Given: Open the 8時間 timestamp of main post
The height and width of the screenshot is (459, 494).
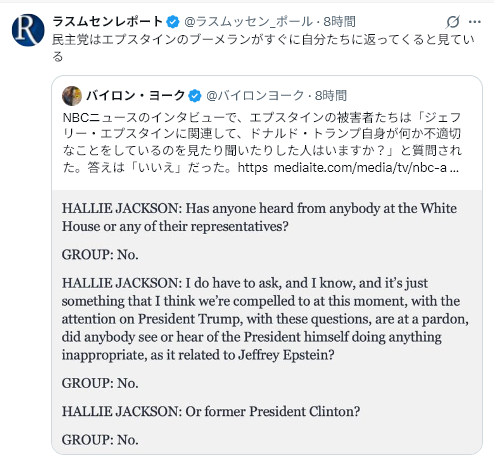Looking at the screenshot, I should (x=339, y=22).
